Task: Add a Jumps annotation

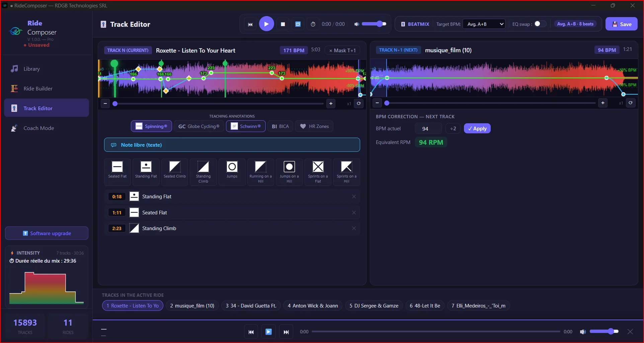Action: coord(232,172)
